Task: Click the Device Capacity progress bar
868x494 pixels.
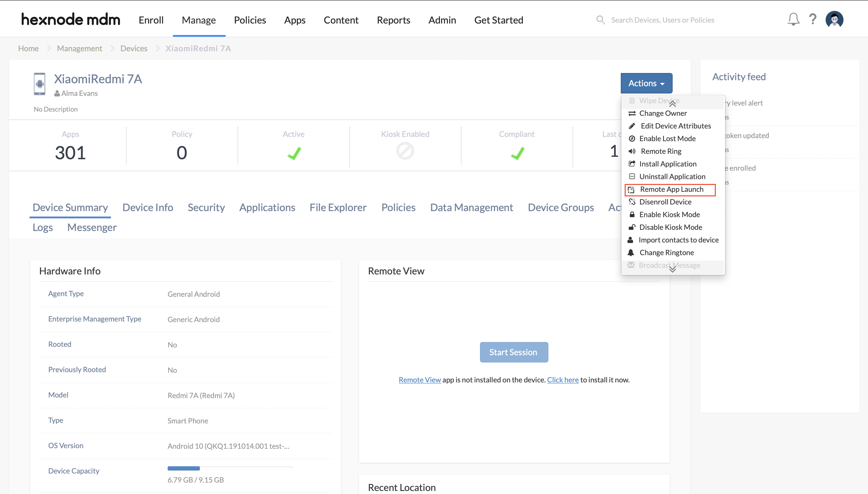Action: coord(230,468)
